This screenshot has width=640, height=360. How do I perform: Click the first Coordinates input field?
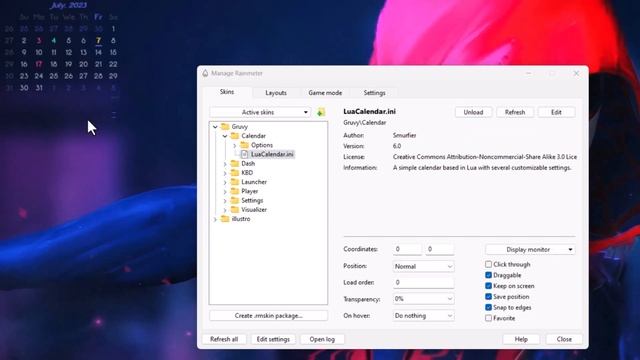407,249
